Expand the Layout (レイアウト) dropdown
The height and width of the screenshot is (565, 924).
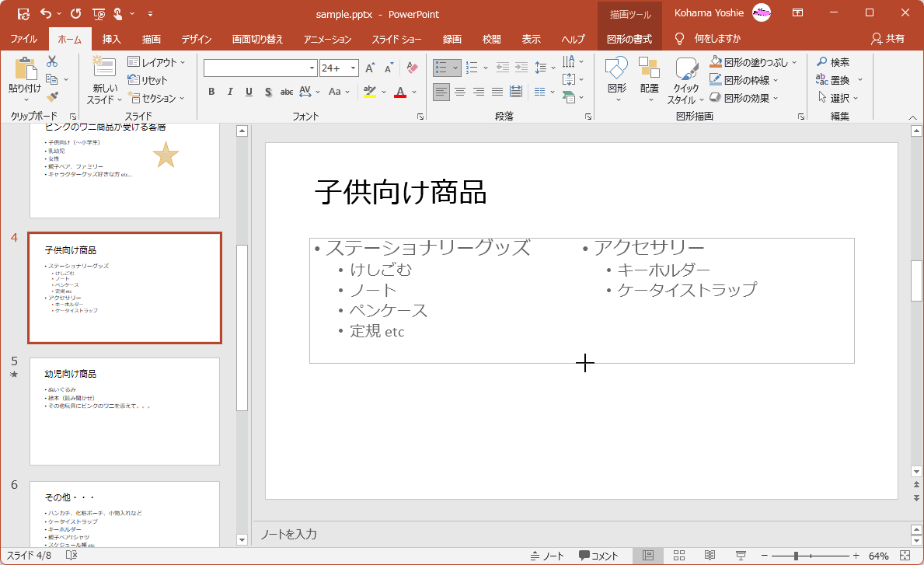(x=156, y=62)
